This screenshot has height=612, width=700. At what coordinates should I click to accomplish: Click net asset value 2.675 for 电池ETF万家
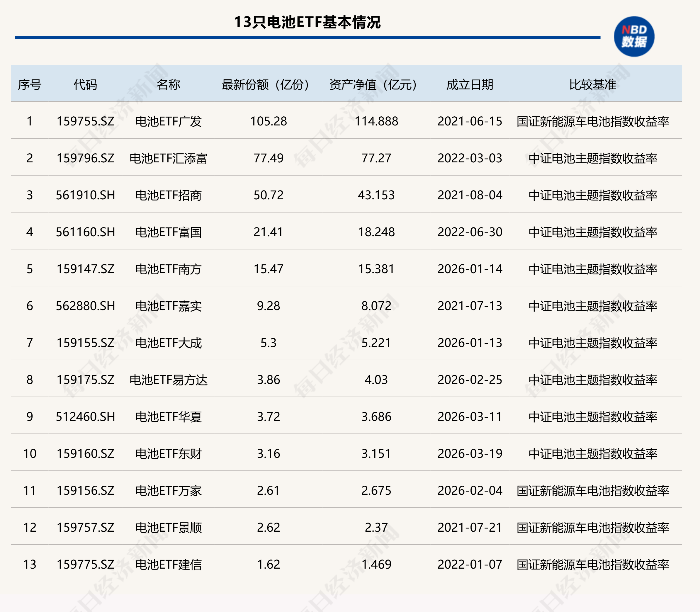(376, 491)
